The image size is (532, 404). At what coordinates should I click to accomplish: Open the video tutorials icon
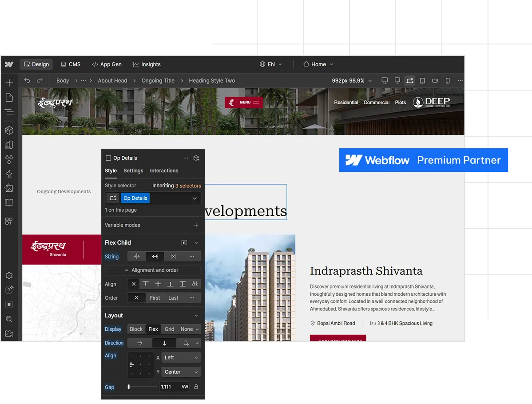pyautogui.click(x=9, y=333)
